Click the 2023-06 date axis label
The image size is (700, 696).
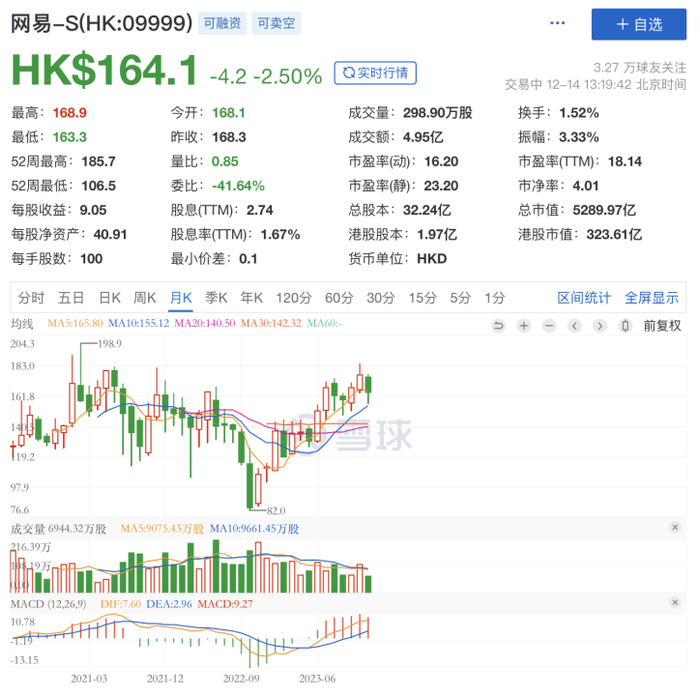coord(317,679)
